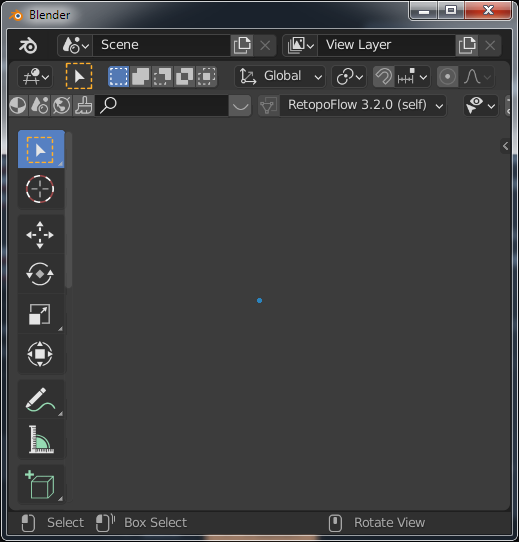Open the editor type dropdown
The height and width of the screenshot is (542, 519).
pos(35,76)
